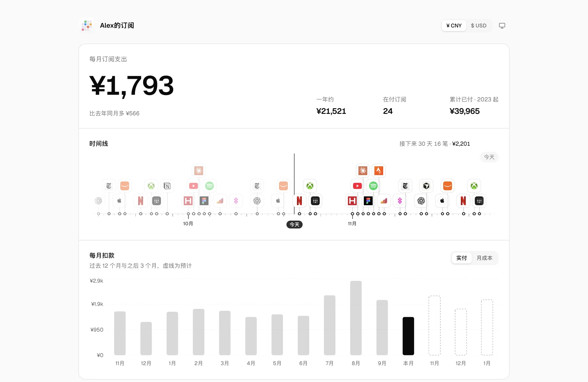Click the tallest 8月 bar in the chart

click(x=356, y=318)
